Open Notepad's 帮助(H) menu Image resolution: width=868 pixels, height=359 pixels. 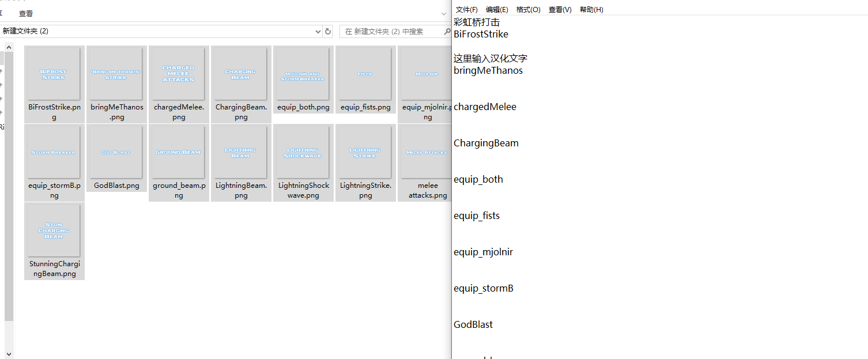(591, 10)
